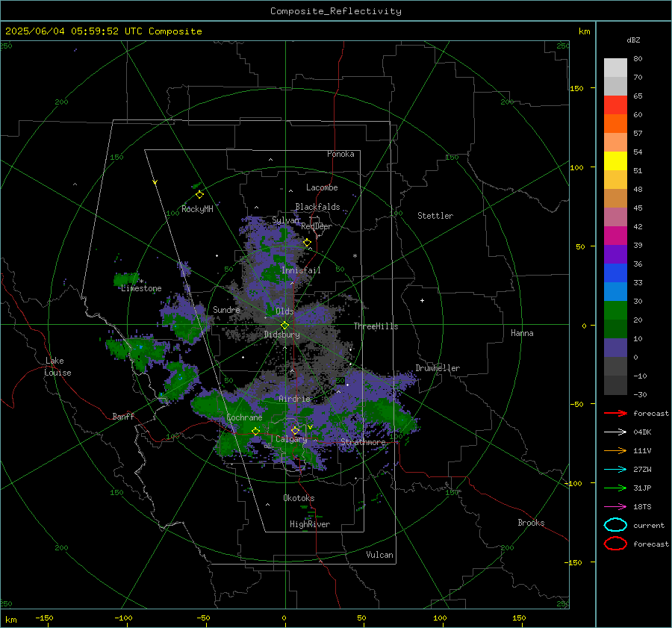Screen dimensions: 672x628
Task: Click the yellow diamond marker near RedDeer
Action: 307,243
